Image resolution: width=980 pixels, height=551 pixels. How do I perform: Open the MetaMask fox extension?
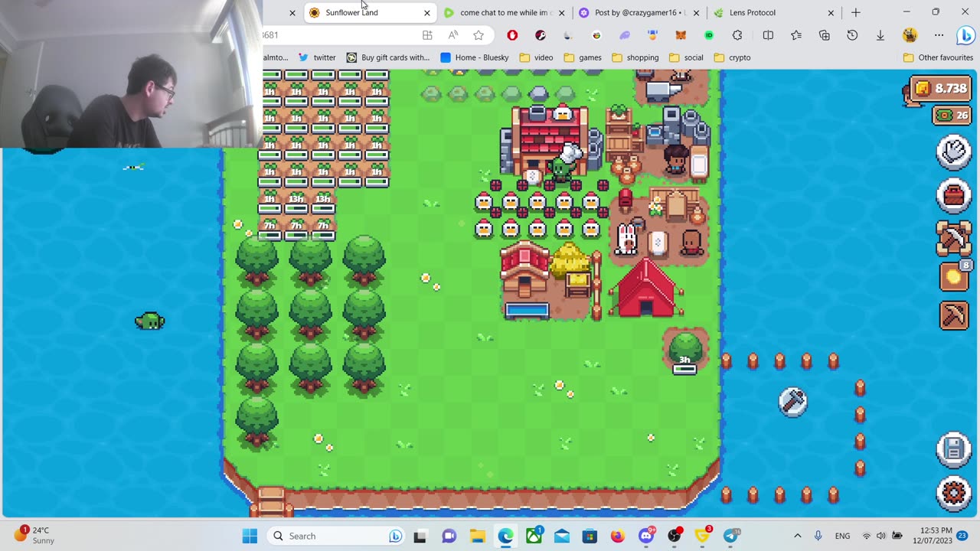coord(681,35)
